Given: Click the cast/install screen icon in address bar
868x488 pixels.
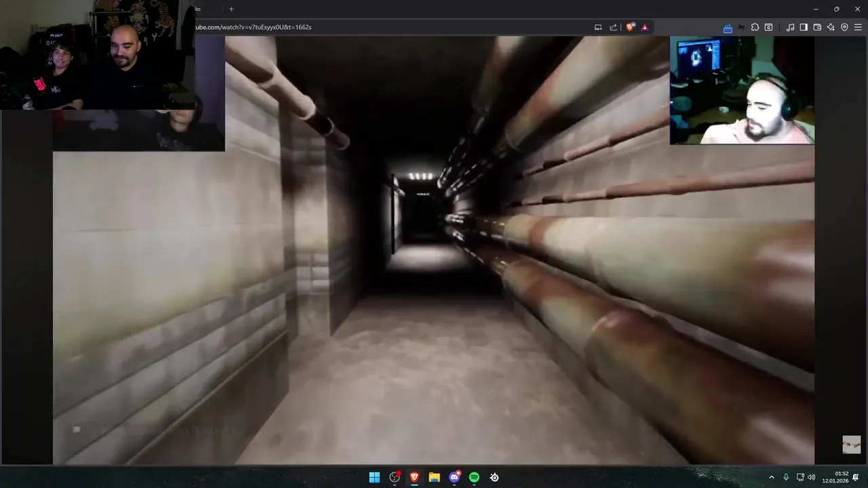Looking at the screenshot, I should coord(598,27).
